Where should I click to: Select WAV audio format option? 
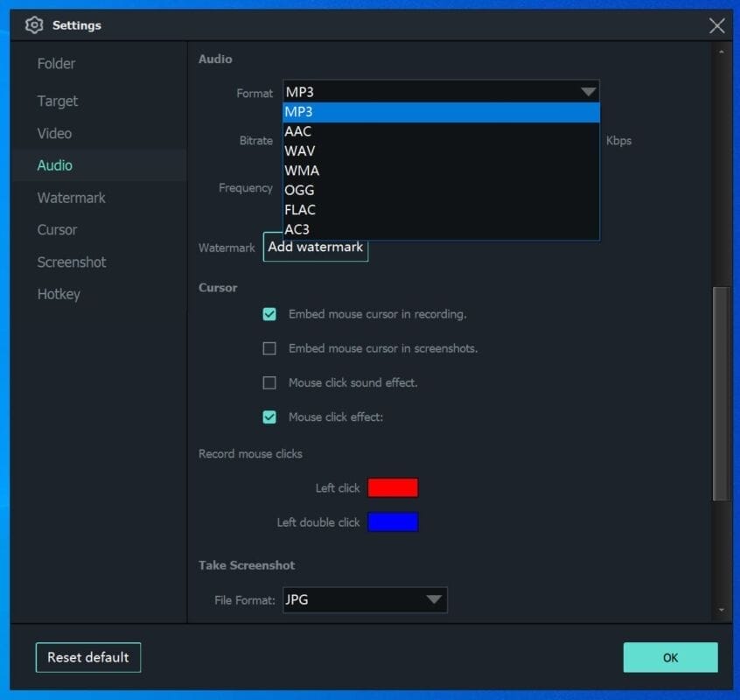click(x=300, y=150)
